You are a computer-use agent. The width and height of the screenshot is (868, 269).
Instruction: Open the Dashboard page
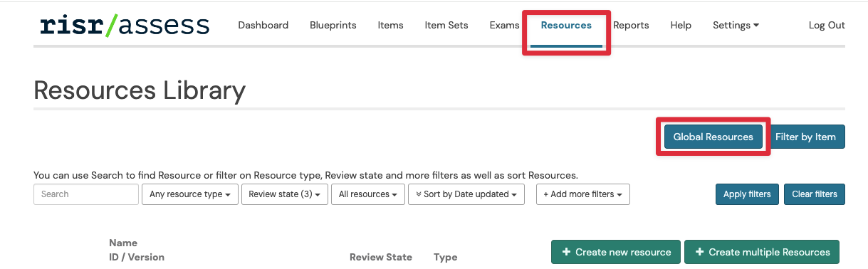click(263, 25)
